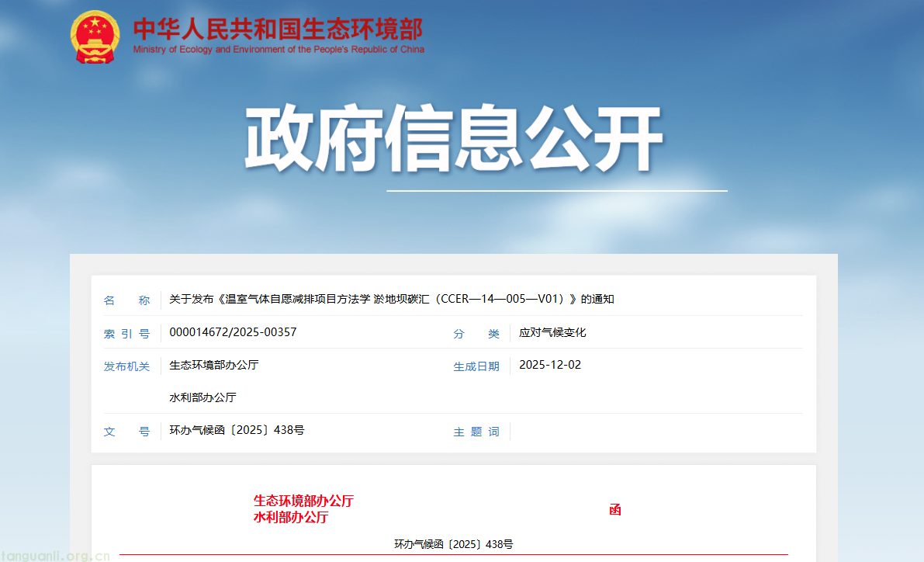Open the English ministry subtitle link
The image size is (924, 562).
(x=279, y=48)
